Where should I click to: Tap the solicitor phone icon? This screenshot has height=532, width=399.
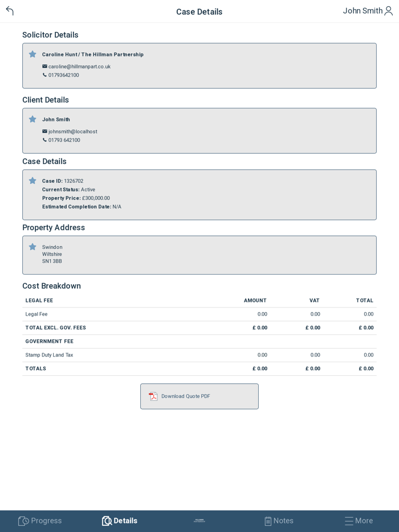coord(44,75)
